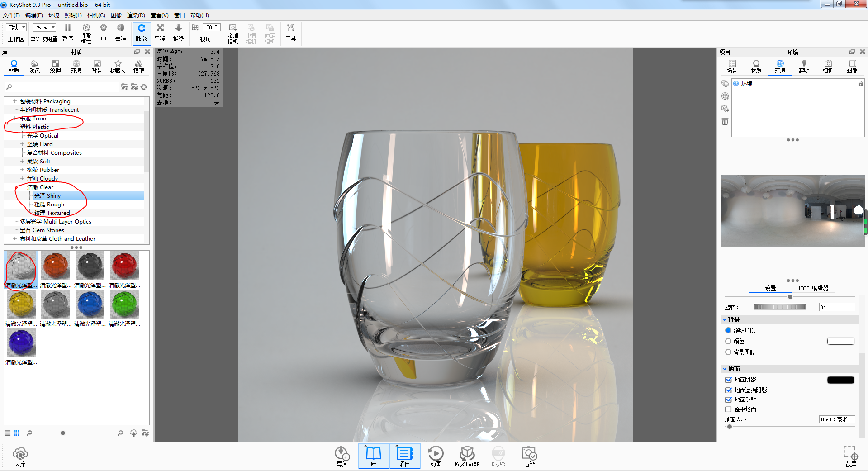Collapse the Clear plastic folder
This screenshot has width=868, height=471.
tap(22, 187)
